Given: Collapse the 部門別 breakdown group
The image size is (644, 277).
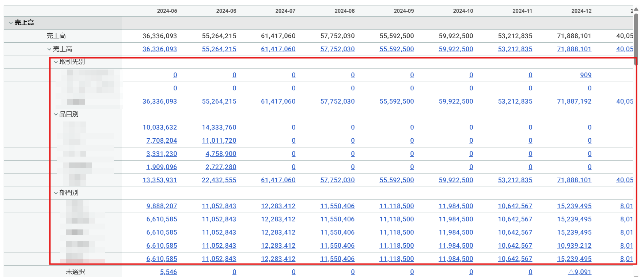Looking at the screenshot, I should (56, 193).
